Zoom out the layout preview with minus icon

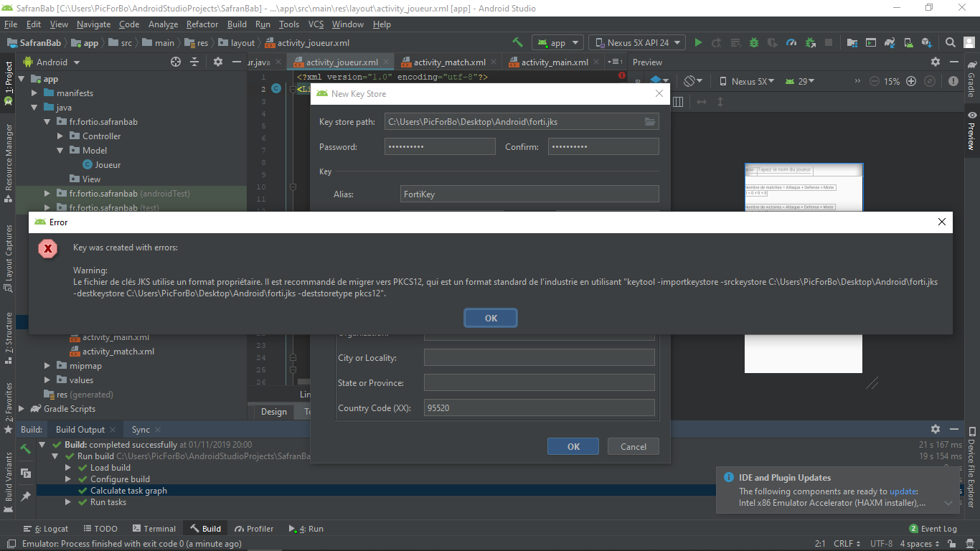click(874, 81)
